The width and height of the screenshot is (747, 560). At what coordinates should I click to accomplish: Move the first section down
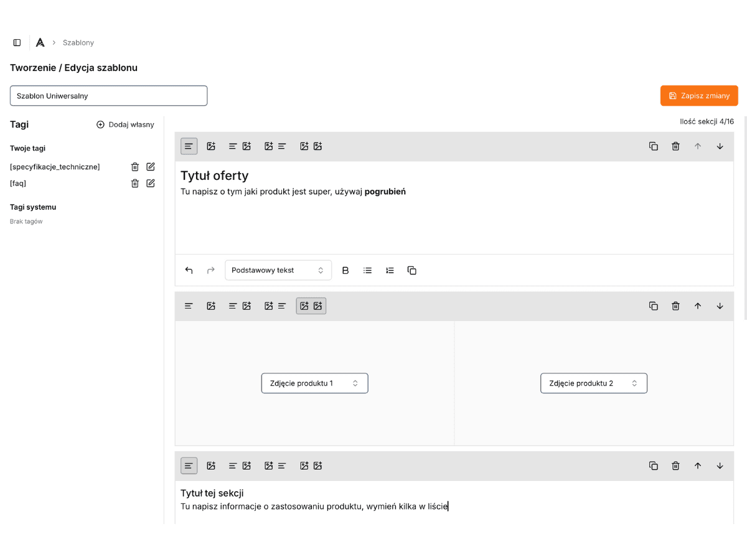point(720,146)
